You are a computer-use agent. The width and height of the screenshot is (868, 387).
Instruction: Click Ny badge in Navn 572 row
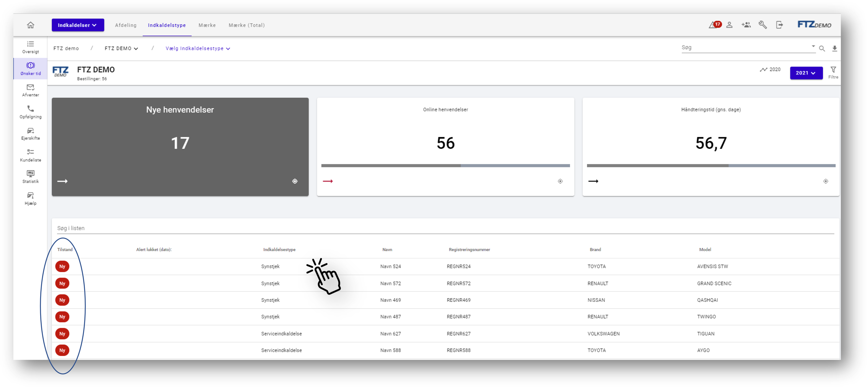(62, 283)
